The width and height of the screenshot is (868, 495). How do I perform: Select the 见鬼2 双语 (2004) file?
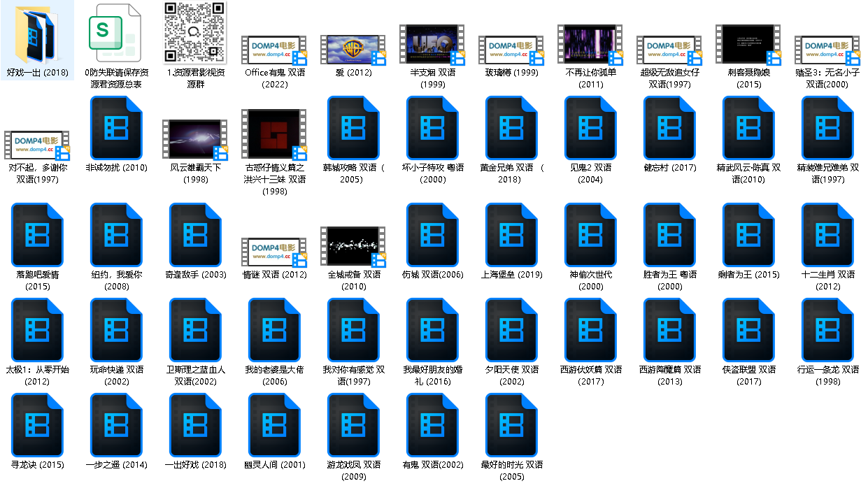coord(590,128)
